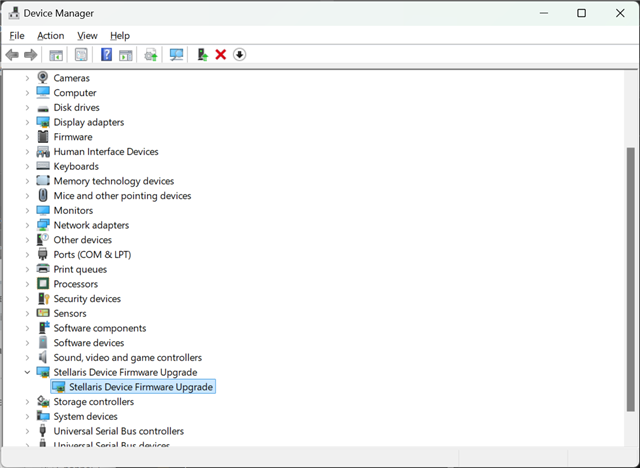Click the Back arrow toolbar icon

12,55
